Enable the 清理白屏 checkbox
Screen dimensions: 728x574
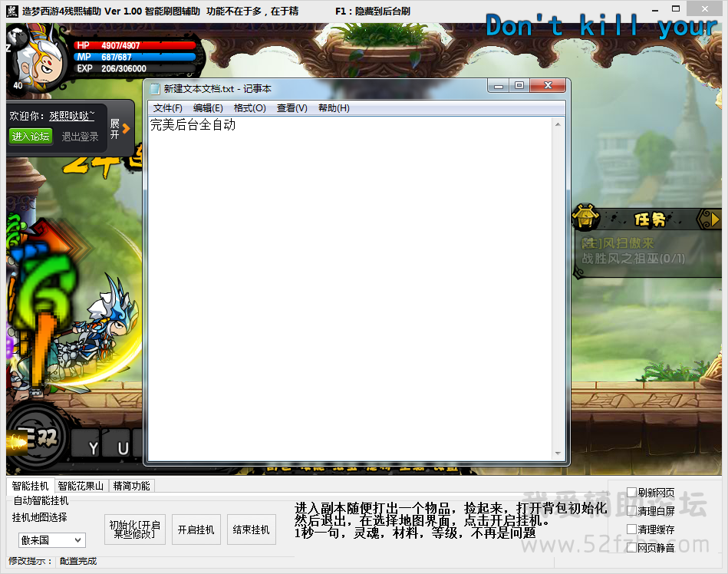pos(631,511)
